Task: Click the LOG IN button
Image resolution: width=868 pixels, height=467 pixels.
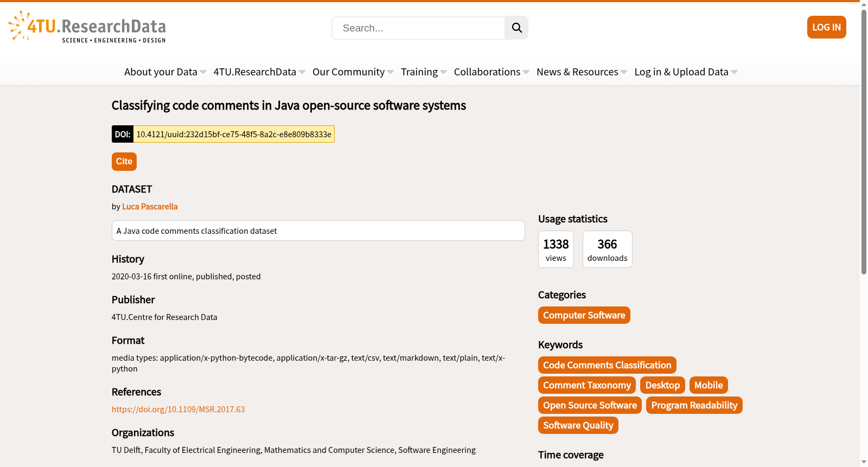Action: [x=826, y=27]
